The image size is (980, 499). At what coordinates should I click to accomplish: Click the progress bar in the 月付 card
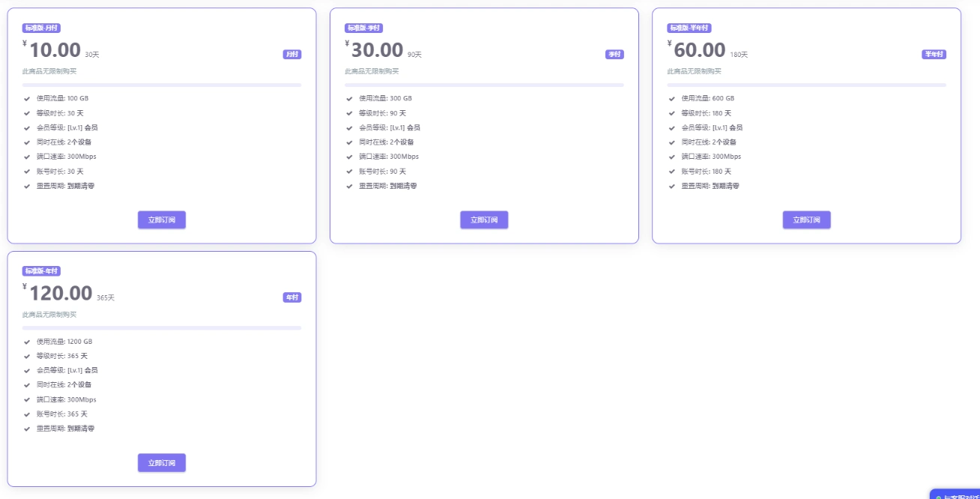point(161,85)
